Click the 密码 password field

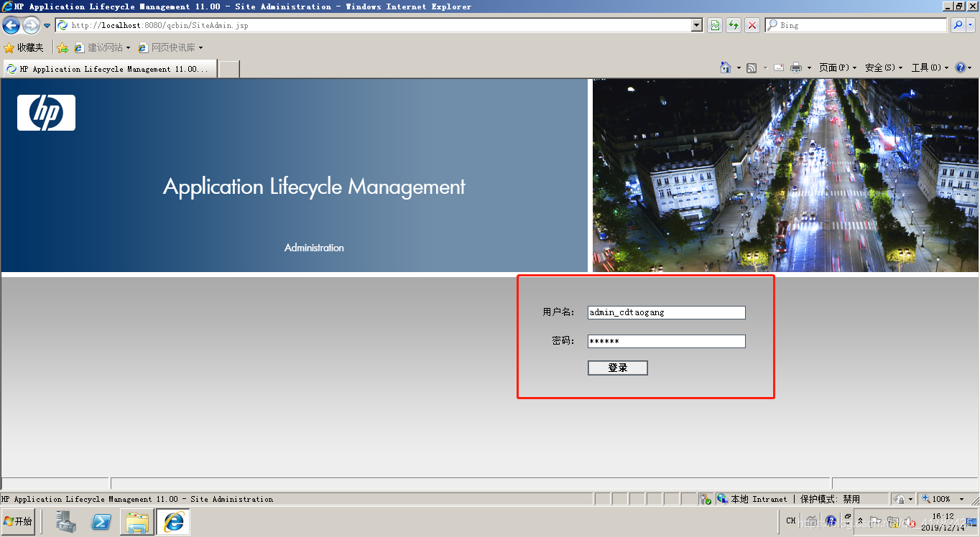coord(667,341)
